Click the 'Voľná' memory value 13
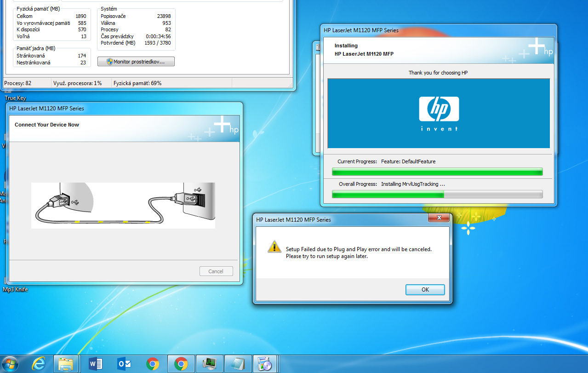This screenshot has height=373, width=588. [x=84, y=36]
